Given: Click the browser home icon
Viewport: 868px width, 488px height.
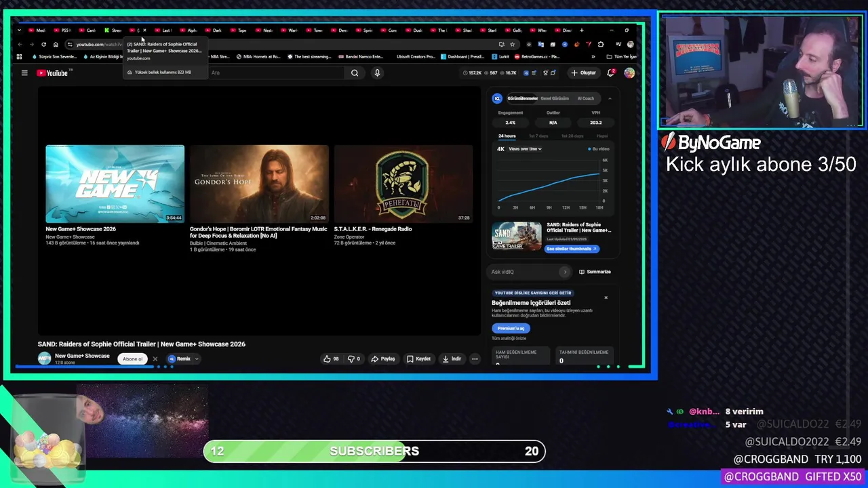Looking at the screenshot, I should point(56,45).
